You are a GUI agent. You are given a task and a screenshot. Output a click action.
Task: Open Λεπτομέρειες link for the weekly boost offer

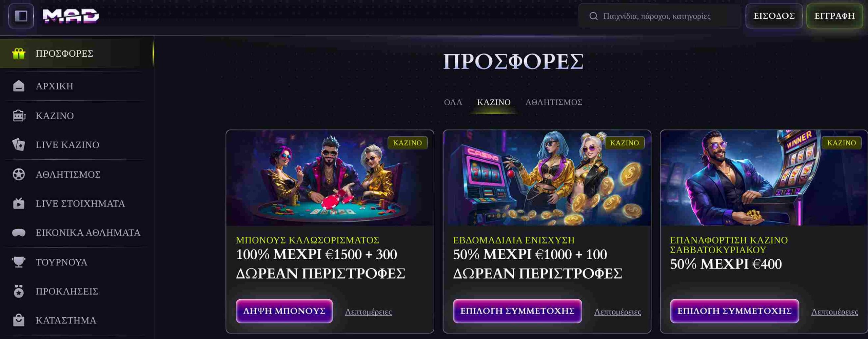[617, 312]
